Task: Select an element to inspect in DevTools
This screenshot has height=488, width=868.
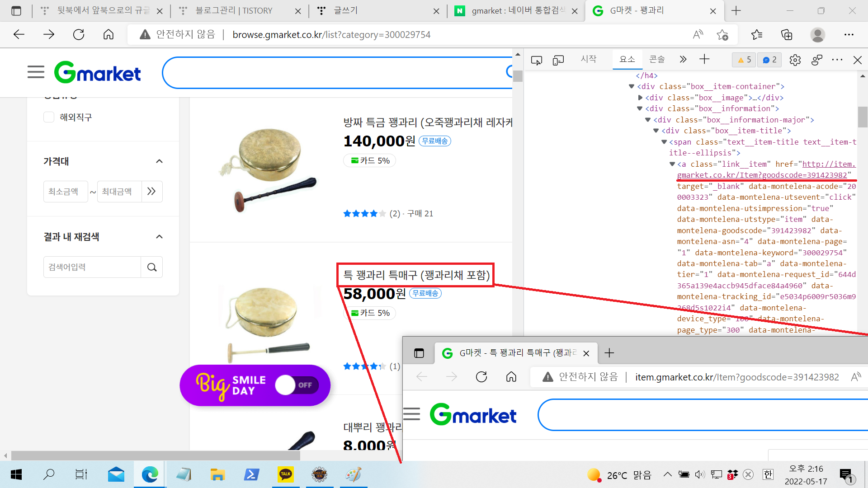Action: point(537,60)
